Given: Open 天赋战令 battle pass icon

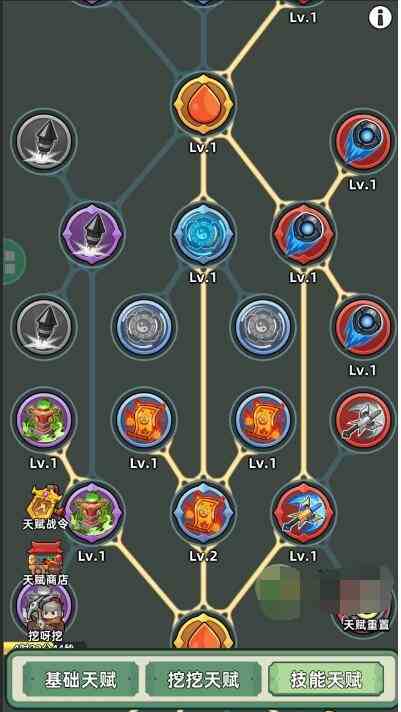Looking at the screenshot, I should [x=45, y=507].
